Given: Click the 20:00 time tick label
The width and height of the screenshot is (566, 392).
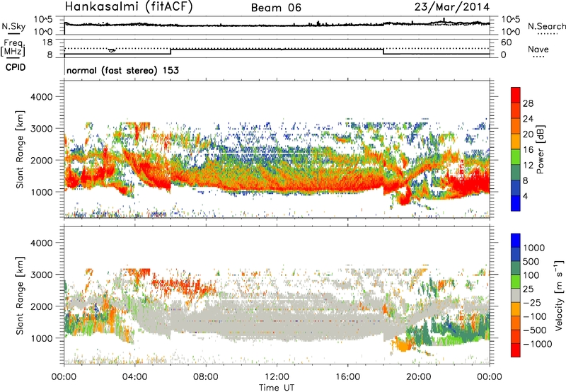Looking at the screenshot, I should 419,377.
